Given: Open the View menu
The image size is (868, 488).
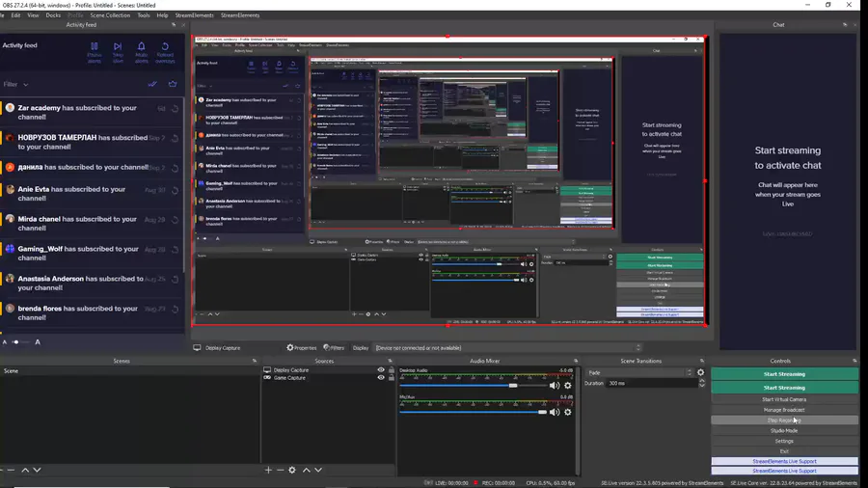Looking at the screenshot, I should tap(33, 15).
